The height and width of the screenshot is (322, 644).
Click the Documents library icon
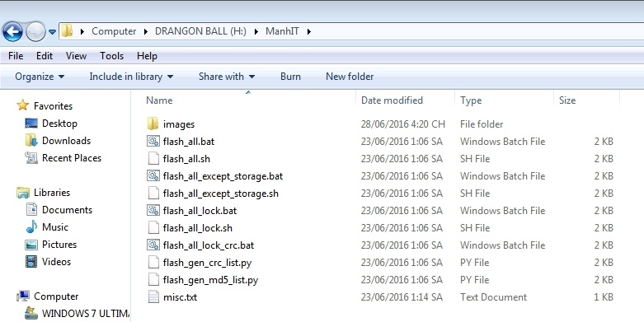click(x=31, y=210)
